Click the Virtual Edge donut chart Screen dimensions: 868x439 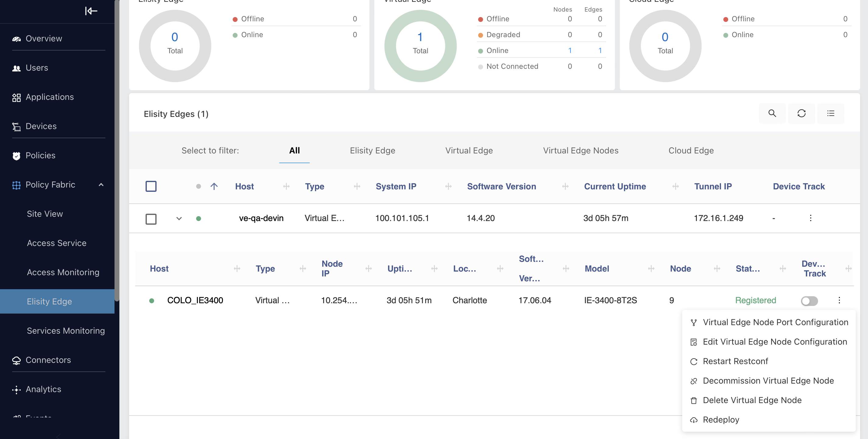420,46
